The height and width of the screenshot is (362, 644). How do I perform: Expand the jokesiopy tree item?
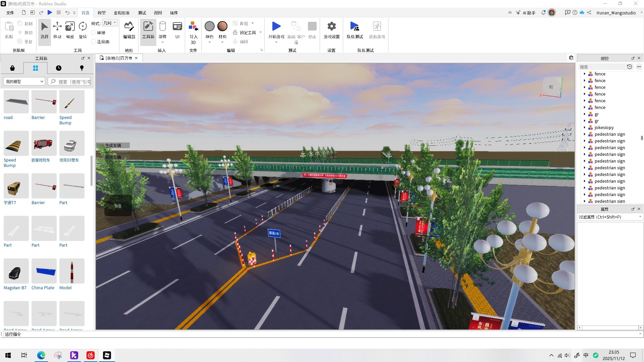pyautogui.click(x=585, y=127)
